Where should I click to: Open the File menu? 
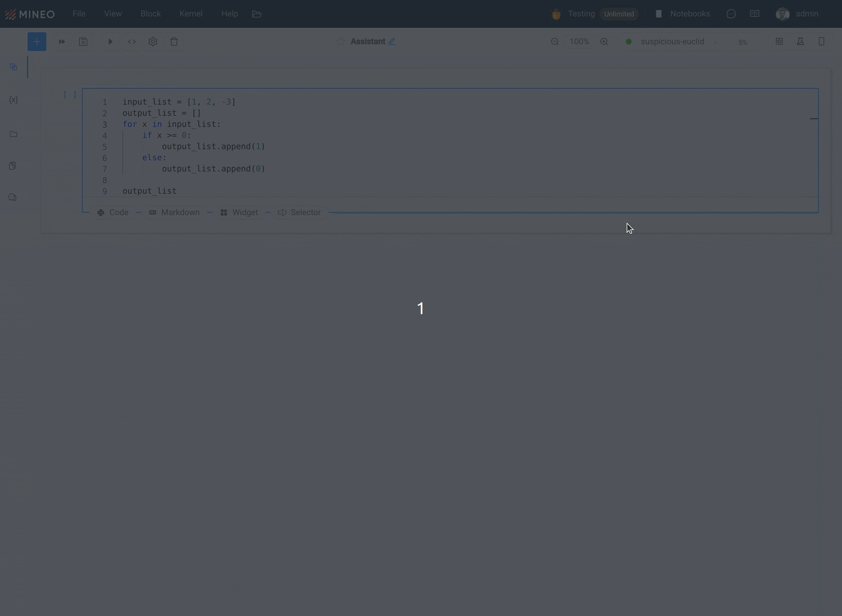79,14
